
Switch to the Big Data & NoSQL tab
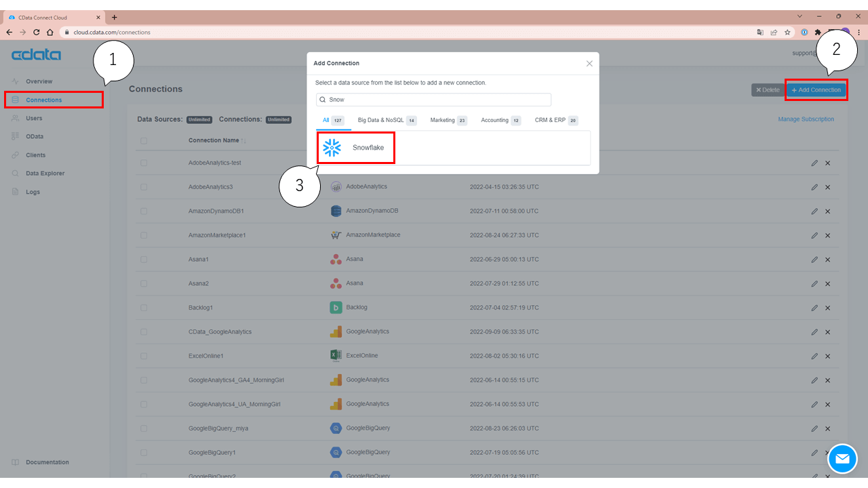[x=387, y=120]
